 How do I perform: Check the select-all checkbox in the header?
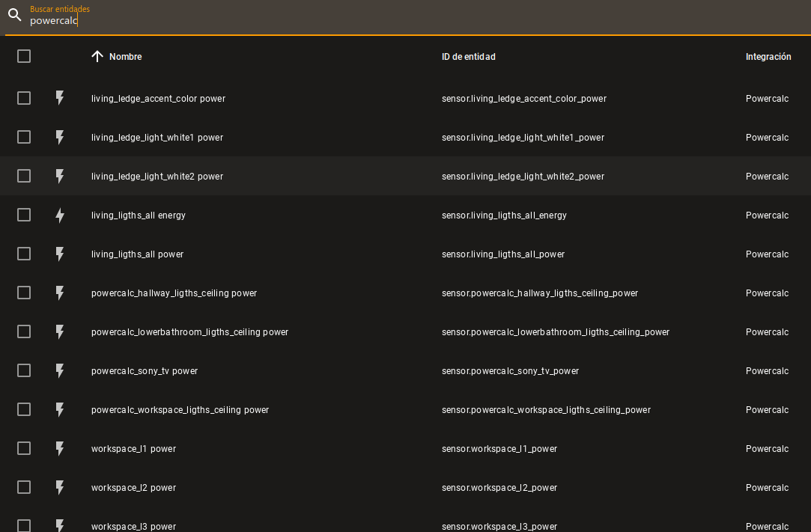23,55
